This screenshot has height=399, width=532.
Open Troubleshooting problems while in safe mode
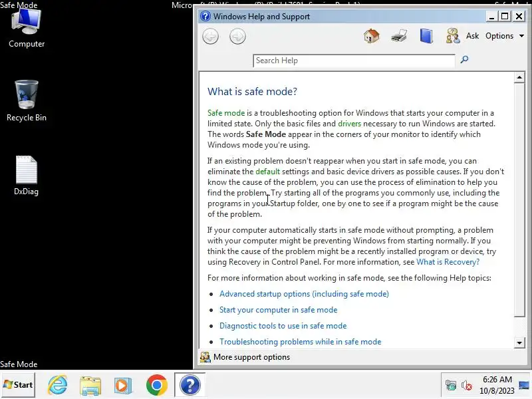pyautogui.click(x=301, y=342)
